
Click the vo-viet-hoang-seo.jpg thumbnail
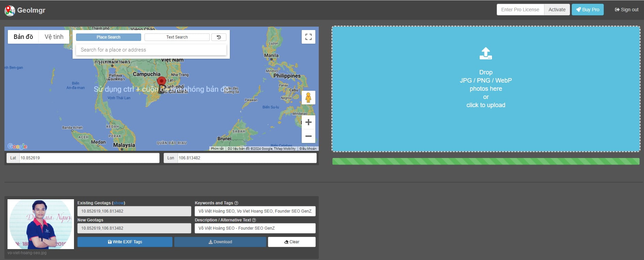pyautogui.click(x=41, y=224)
